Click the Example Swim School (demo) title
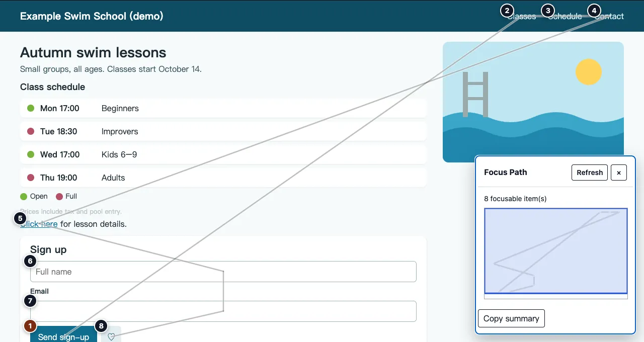 [x=92, y=16]
